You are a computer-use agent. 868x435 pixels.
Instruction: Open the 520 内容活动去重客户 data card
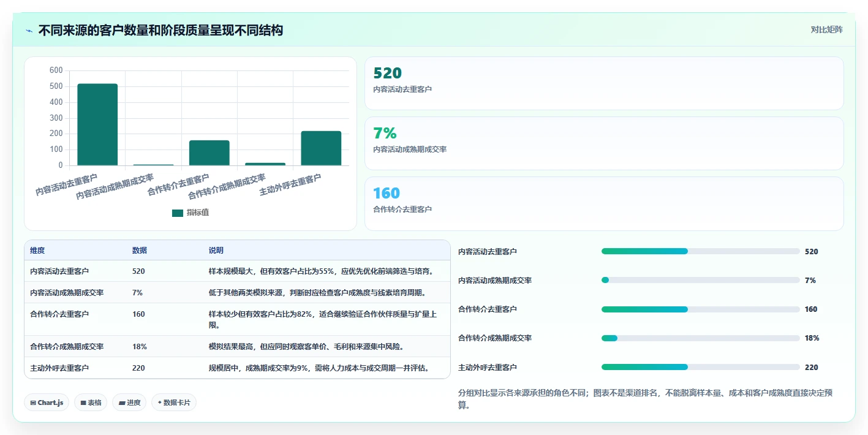coord(604,83)
